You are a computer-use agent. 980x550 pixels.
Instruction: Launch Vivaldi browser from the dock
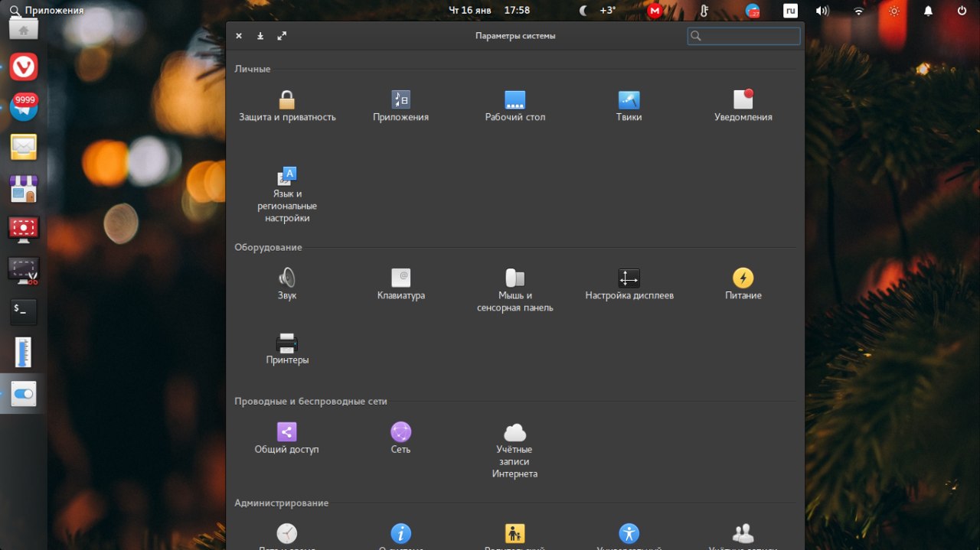[24, 67]
